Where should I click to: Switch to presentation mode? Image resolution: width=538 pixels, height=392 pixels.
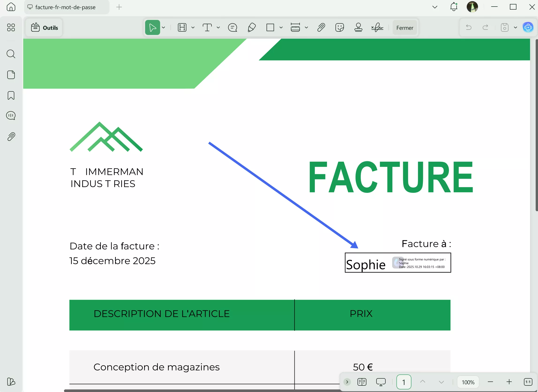pos(381,382)
